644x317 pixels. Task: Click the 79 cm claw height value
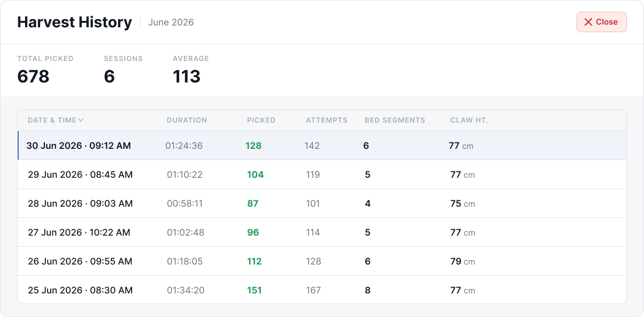[463, 261]
